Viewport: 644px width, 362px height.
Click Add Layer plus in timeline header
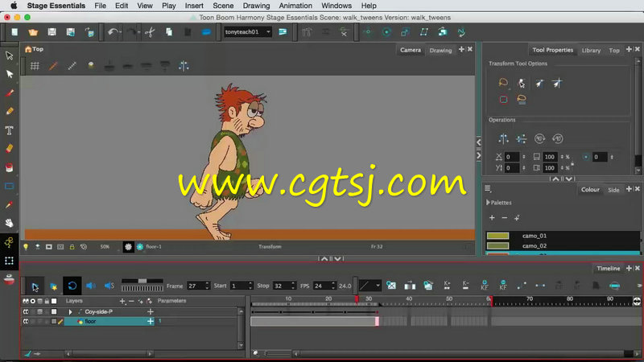pyautogui.click(x=122, y=301)
